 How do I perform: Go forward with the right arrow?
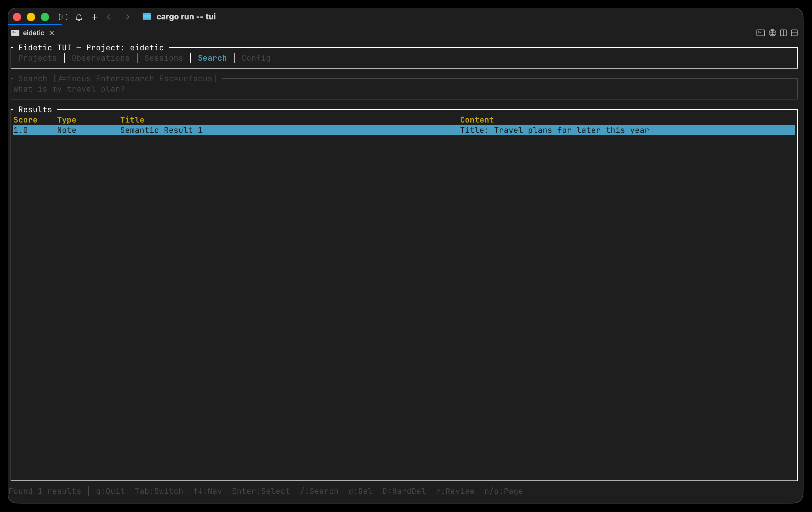(126, 17)
